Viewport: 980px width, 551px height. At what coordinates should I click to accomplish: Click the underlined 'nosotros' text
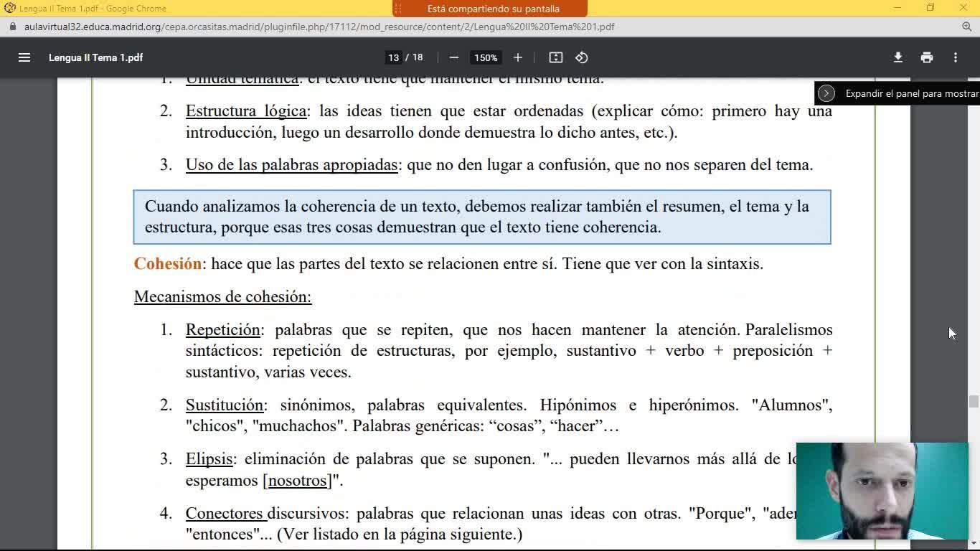pos(297,481)
